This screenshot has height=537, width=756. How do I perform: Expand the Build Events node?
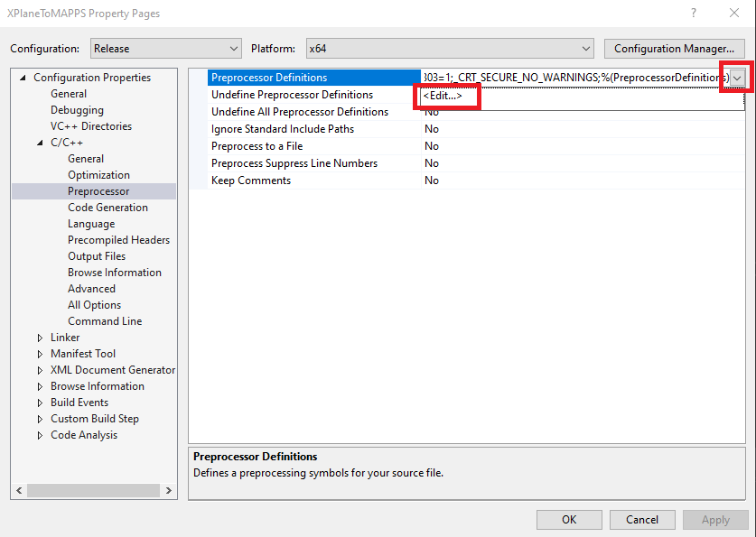[x=40, y=403]
